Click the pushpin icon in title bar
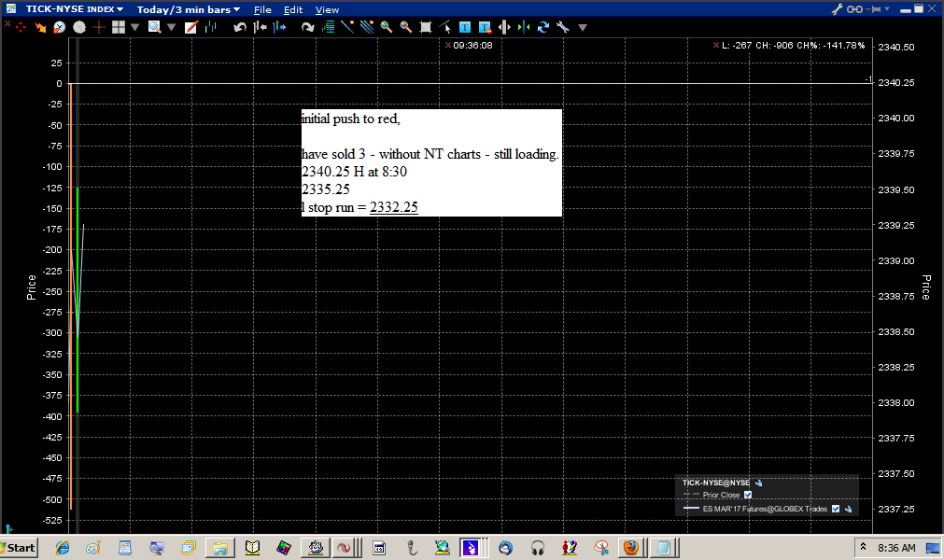944x560 pixels. click(x=875, y=9)
